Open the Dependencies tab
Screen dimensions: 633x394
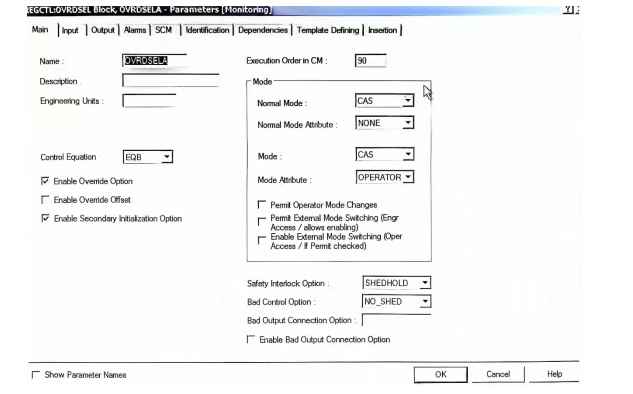pos(263,30)
